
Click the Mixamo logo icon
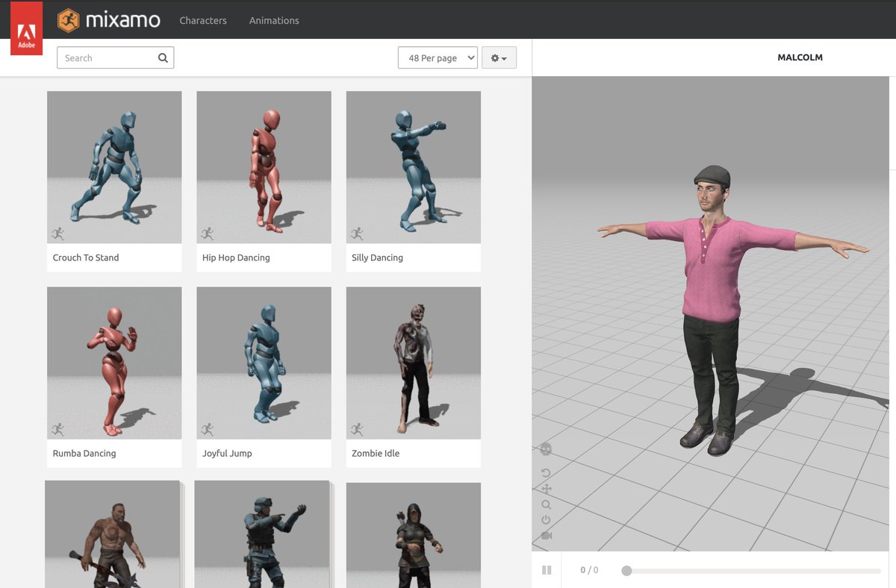coord(69,20)
